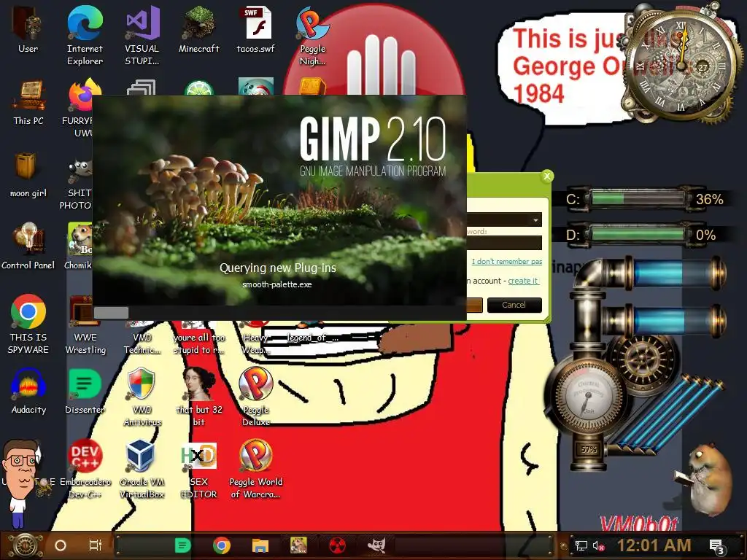747x560 pixels.
Task: Click the steampunk Start button on taskbar
Action: [26, 545]
